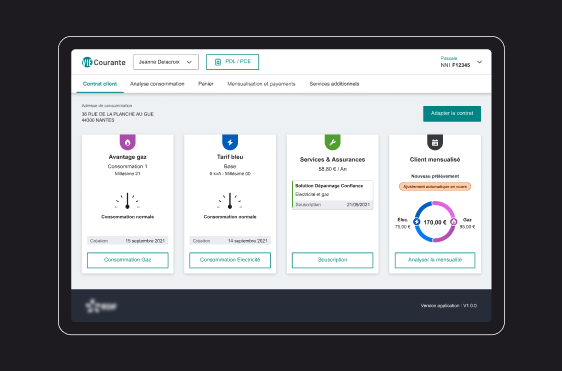
Task: Expand the Pascale user account chevron
Action: pos(479,62)
